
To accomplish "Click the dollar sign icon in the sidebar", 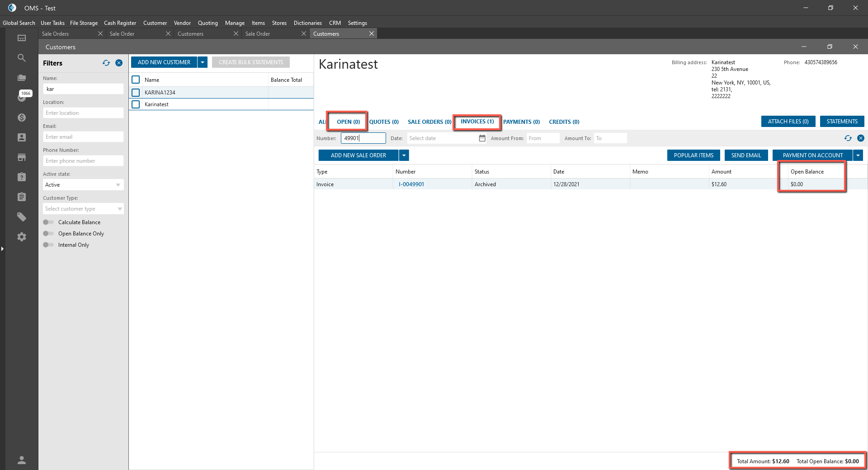I will point(22,117).
